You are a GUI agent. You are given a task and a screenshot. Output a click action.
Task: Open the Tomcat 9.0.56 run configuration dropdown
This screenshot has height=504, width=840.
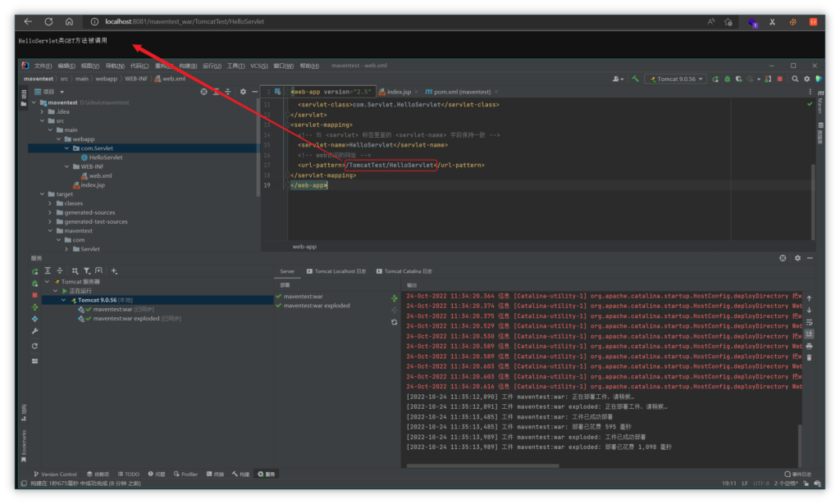[676, 79]
